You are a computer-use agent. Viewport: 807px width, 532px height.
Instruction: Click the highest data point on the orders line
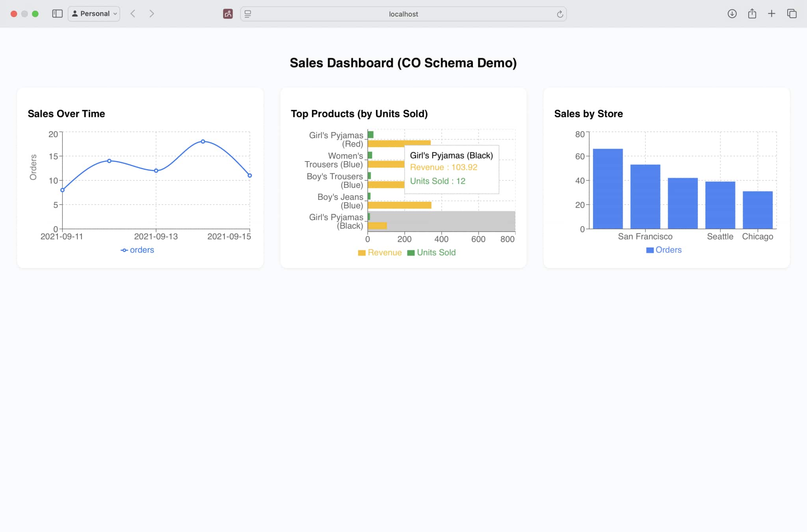(x=203, y=141)
